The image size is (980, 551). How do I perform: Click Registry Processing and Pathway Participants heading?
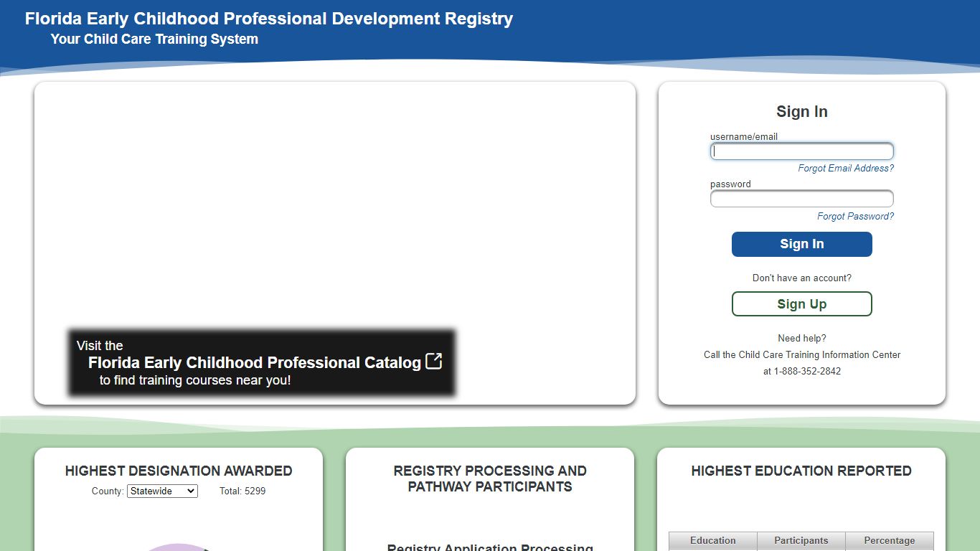(490, 479)
